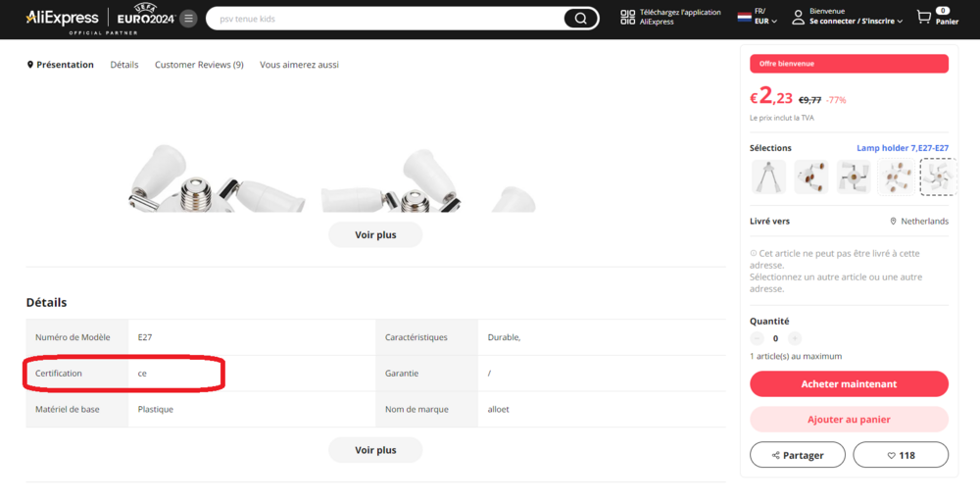Open the Customer Reviews (9) tab
This screenshot has width=980, height=503.
(x=199, y=65)
